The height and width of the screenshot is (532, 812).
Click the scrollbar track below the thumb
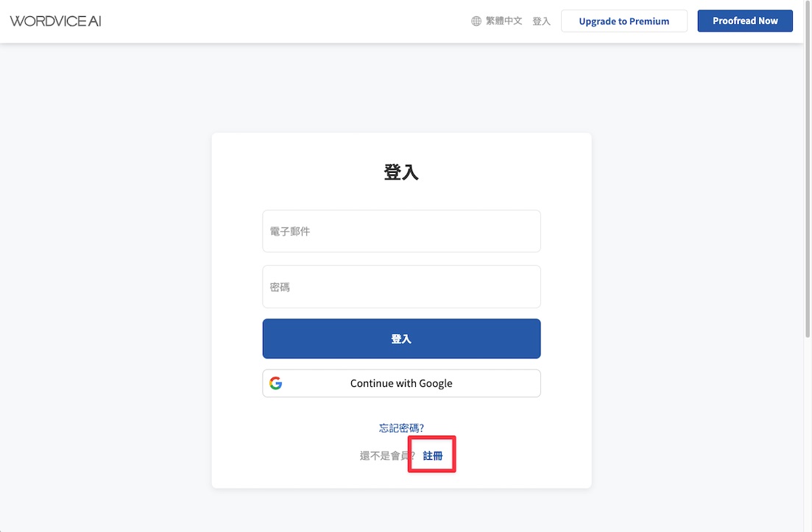tap(808, 435)
